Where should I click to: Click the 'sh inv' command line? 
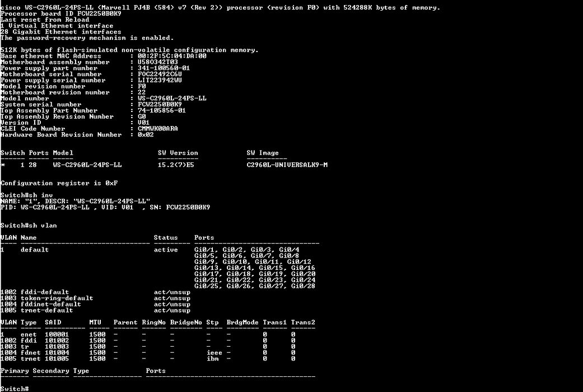[x=27, y=195]
